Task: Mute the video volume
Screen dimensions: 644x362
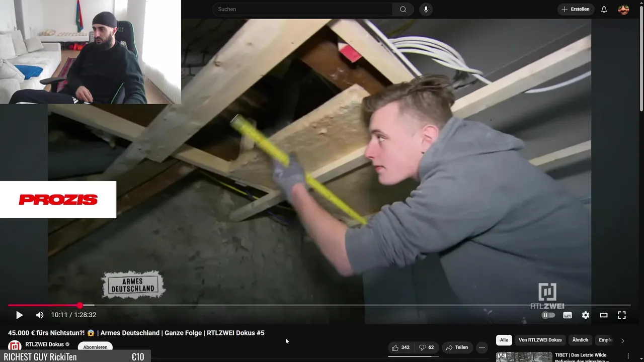Action: 40,315
